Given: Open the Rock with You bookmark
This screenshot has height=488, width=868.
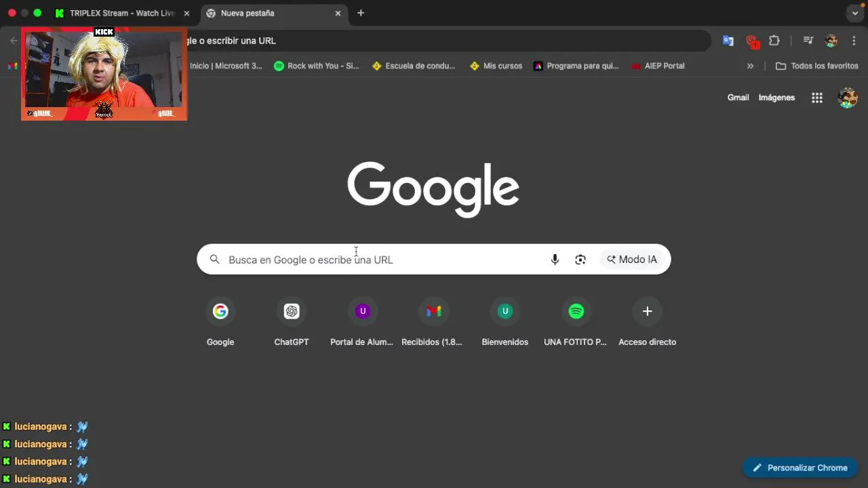Looking at the screenshot, I should pyautogui.click(x=316, y=66).
